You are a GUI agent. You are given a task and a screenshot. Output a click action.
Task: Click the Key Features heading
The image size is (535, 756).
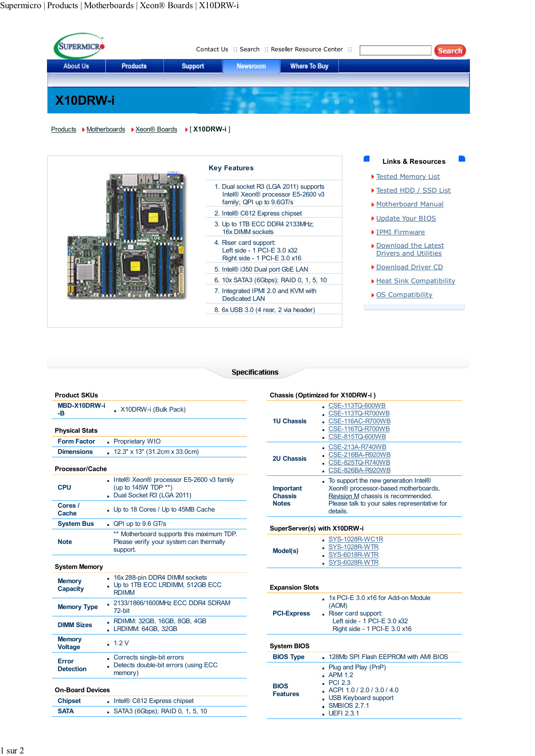pyautogui.click(x=231, y=168)
